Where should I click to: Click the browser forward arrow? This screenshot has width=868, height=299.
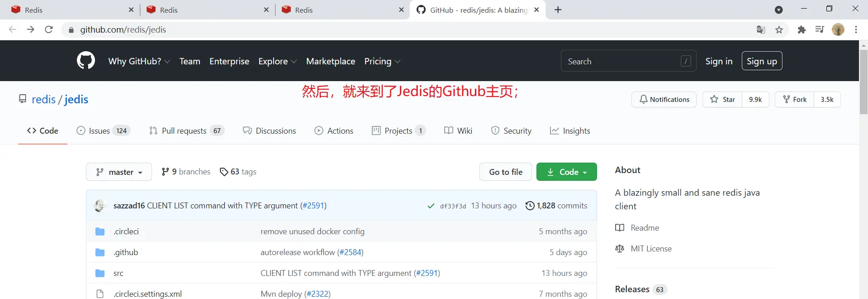[x=30, y=29]
